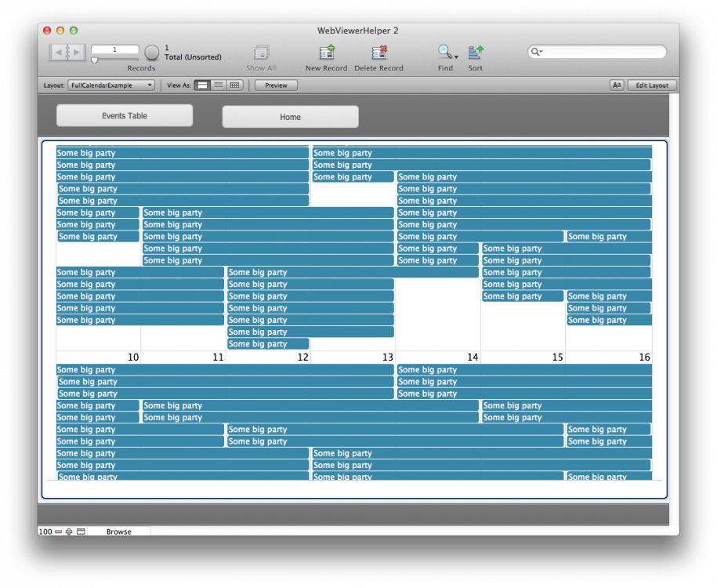
Task: Click the records slider handle
Action: (95, 60)
